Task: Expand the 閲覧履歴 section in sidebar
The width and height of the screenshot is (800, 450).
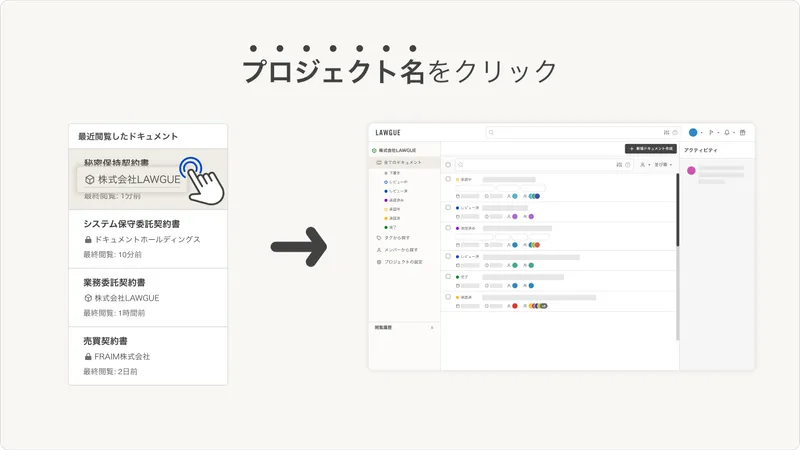Action: (404, 328)
